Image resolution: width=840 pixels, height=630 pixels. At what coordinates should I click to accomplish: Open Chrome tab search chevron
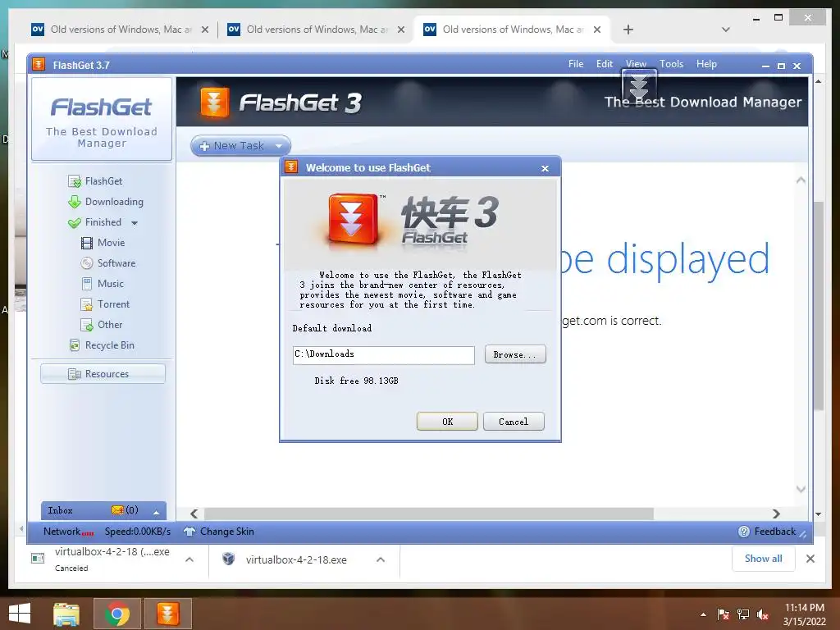726,30
